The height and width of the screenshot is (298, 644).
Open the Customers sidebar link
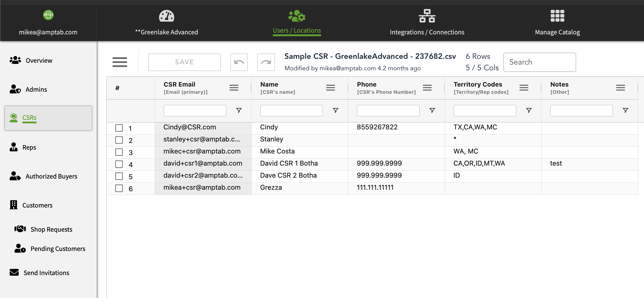pos(37,205)
